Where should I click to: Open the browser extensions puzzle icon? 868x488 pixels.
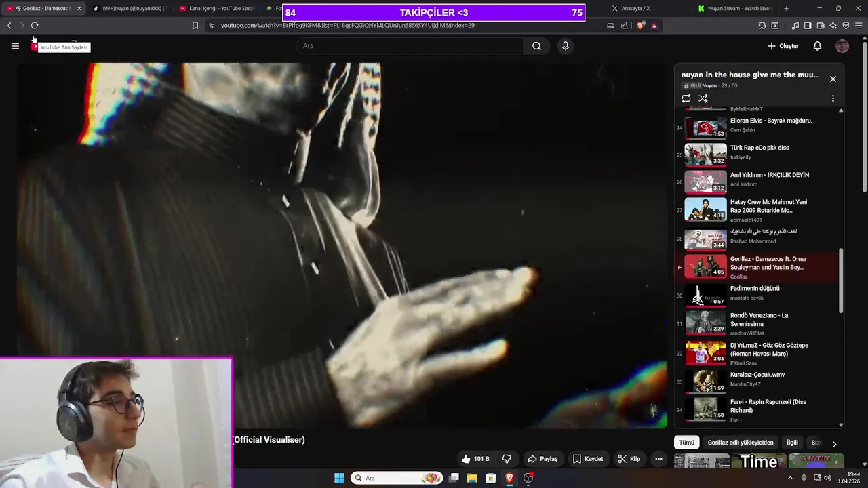pyautogui.click(x=762, y=26)
